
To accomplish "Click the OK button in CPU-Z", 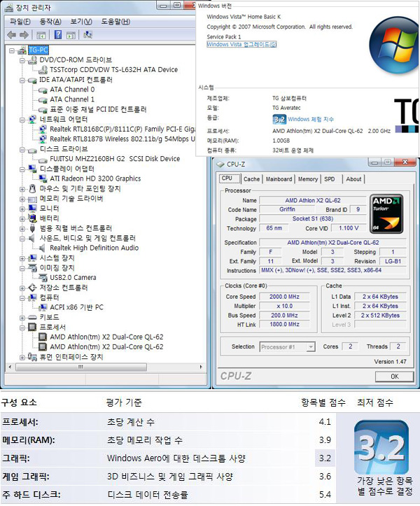I will 395,377.
